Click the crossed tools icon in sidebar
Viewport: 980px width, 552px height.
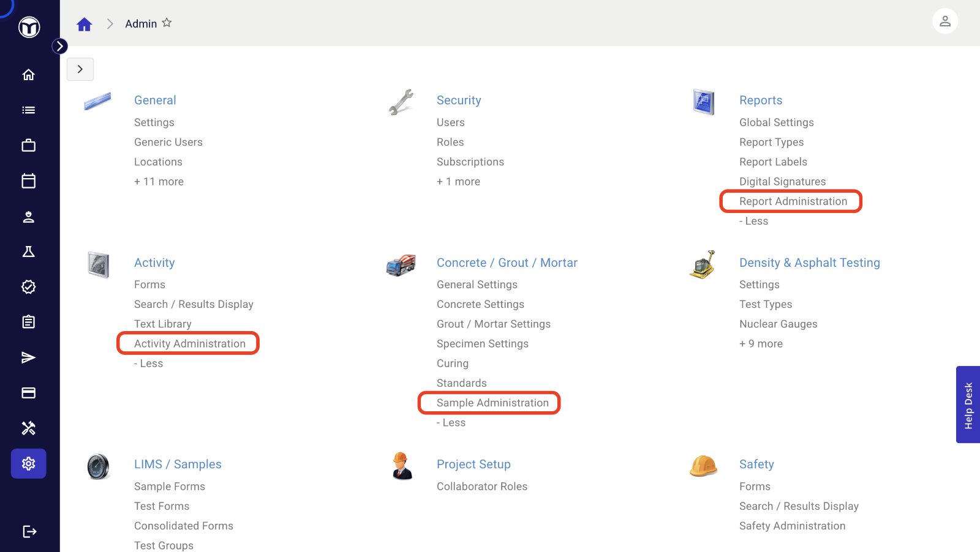click(28, 428)
